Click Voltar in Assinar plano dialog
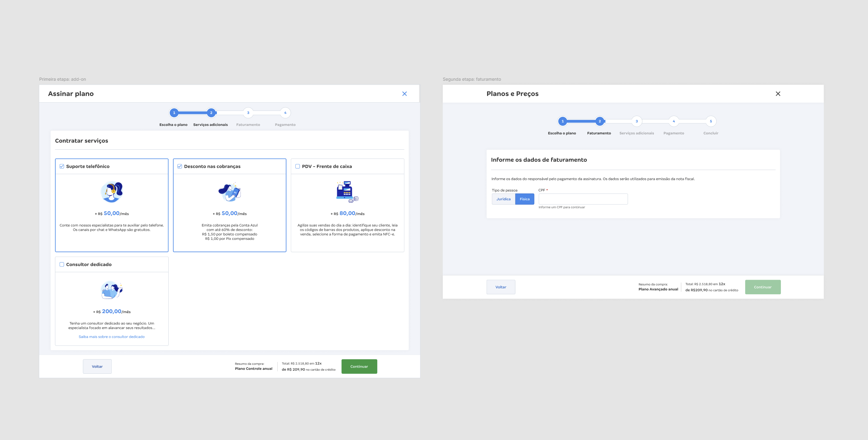Screen dimensions: 868x440 [x=97, y=367]
